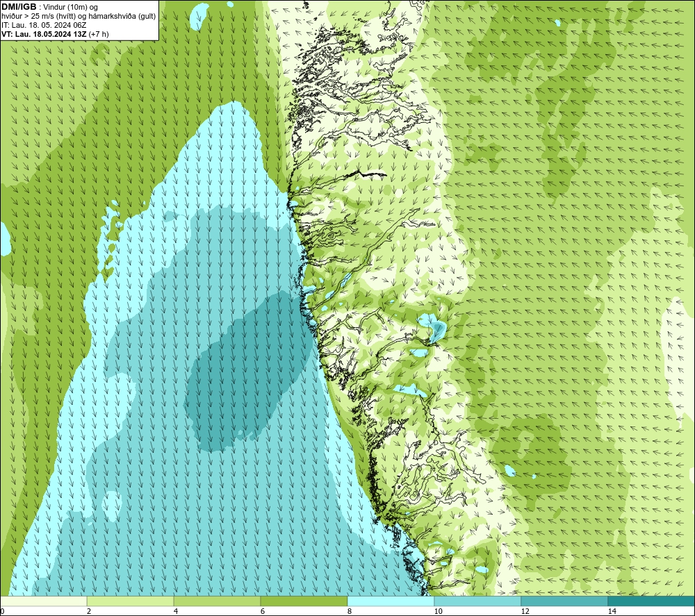695x616 pixels.
Task: Click the legend label '6'
Action: tap(263, 611)
